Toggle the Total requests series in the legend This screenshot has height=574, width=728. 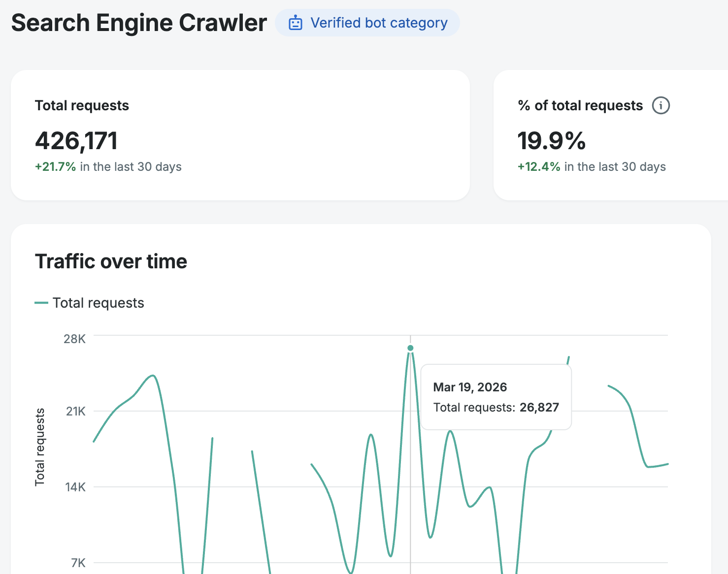coord(98,303)
